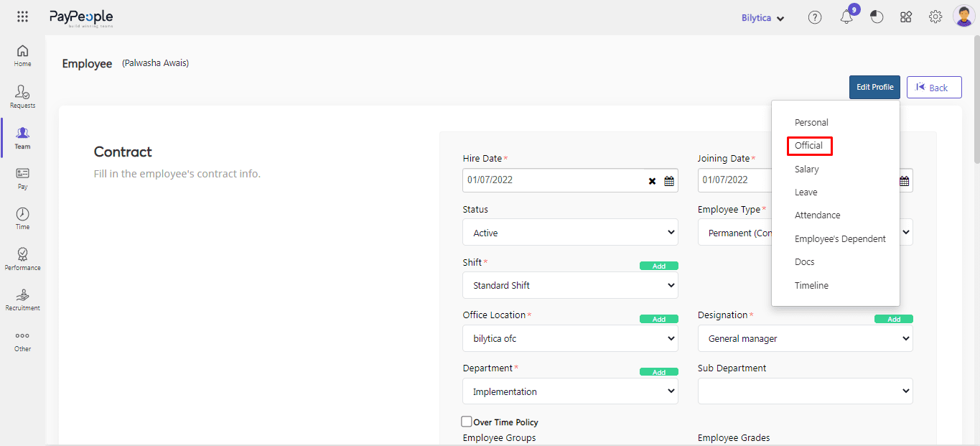This screenshot has width=980, height=446.
Task: Go to Home in sidebar
Action: (x=22, y=55)
